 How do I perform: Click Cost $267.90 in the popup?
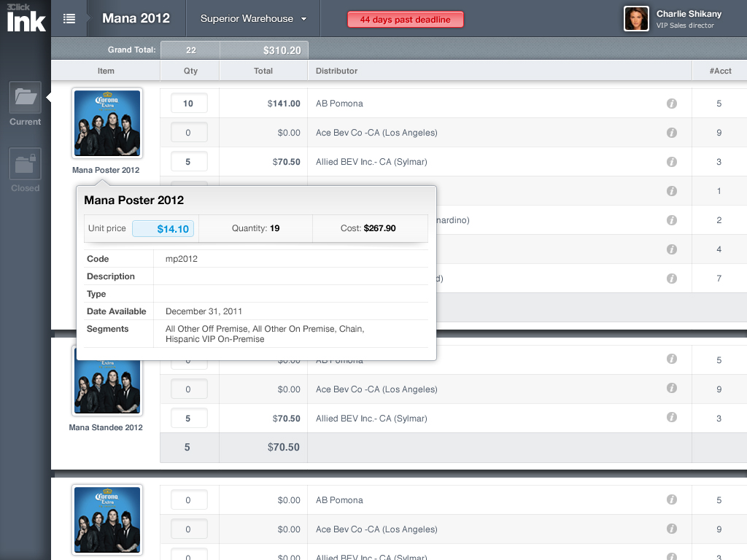click(368, 228)
